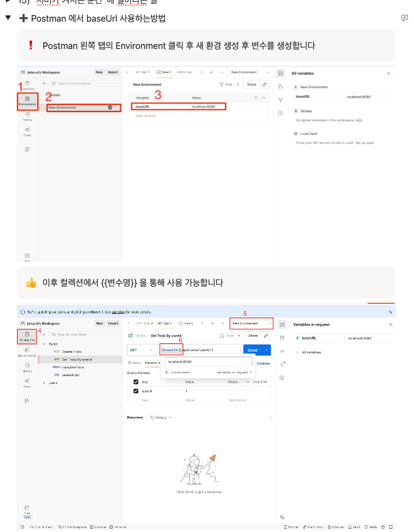Switch to 'GET Get T' tab in upper screenshot
Screen dimensions: 413x532
coord(143,72)
